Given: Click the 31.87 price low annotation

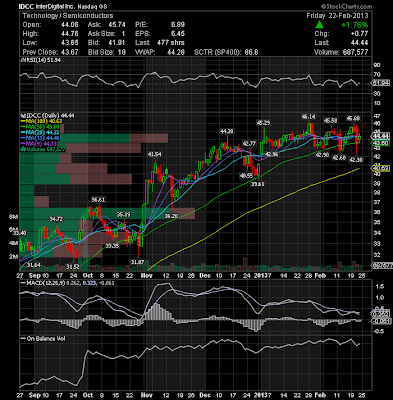Looking at the screenshot, I should pos(137,262).
